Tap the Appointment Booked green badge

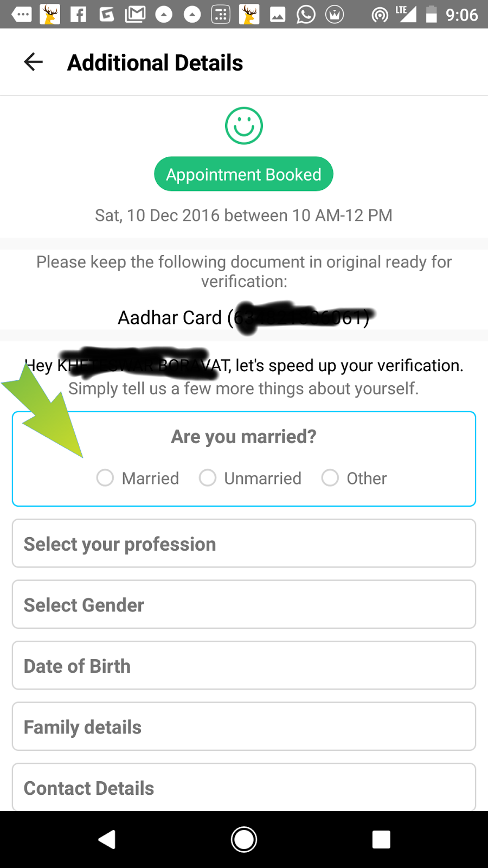tap(243, 174)
